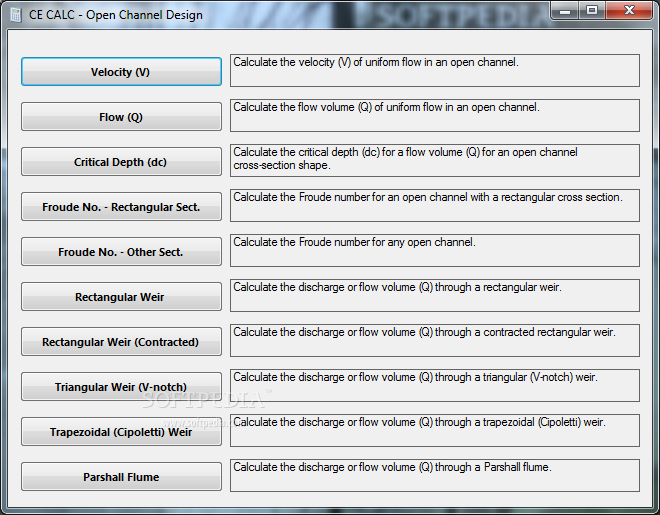The height and width of the screenshot is (515, 660).
Task: Open the Flow (Q) calculator
Action: [121, 117]
